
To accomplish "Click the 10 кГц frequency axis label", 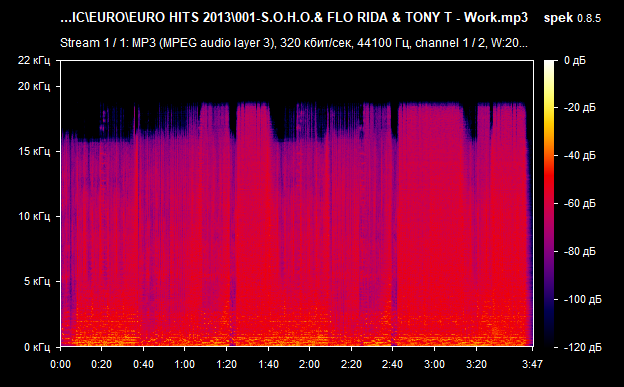I will tap(34, 217).
